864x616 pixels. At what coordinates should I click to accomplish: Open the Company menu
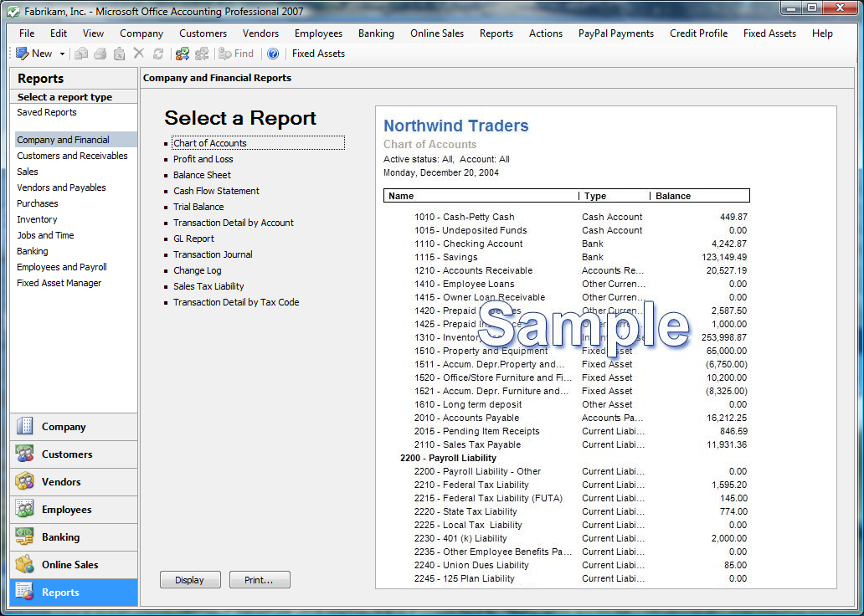[x=141, y=33]
